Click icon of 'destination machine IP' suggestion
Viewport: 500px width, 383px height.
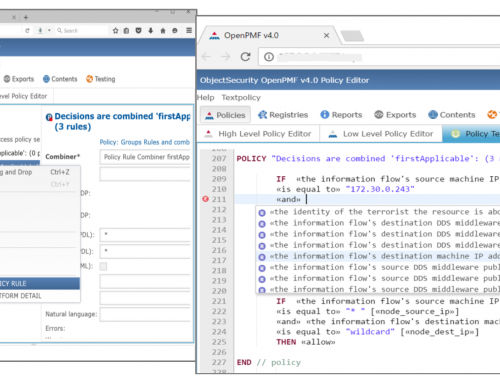click(262, 257)
